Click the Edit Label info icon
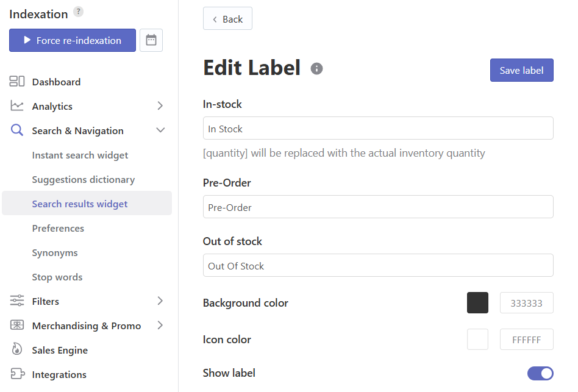578x392 pixels. click(316, 68)
